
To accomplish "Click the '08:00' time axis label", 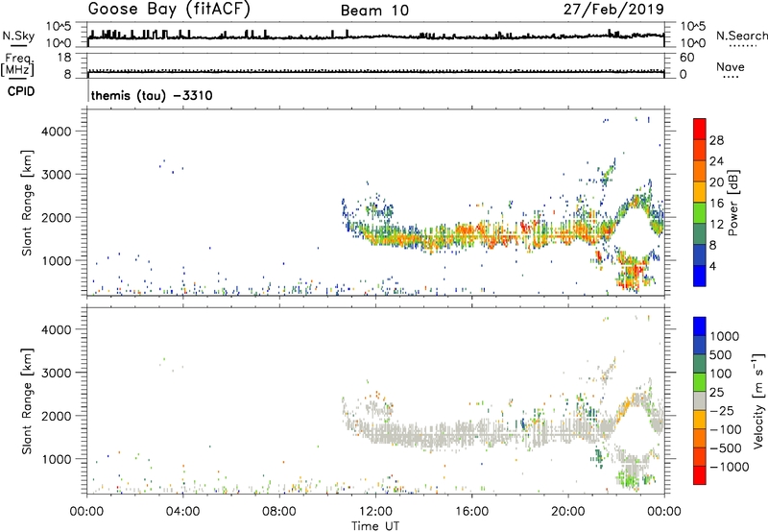I will click(x=279, y=512).
